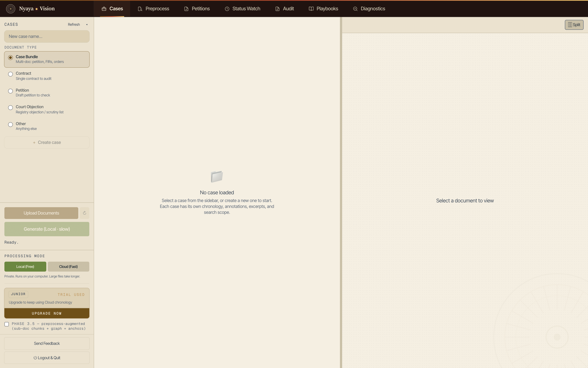Switch processing mode to Local (Free)
Viewport: 588px width, 368px height.
25,267
